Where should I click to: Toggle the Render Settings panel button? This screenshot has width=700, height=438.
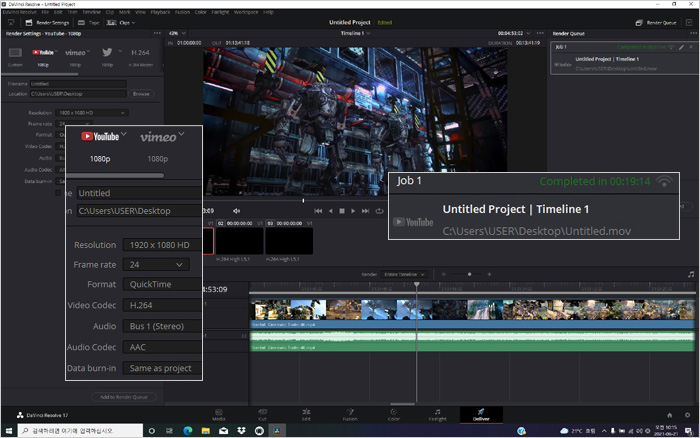pyautogui.click(x=47, y=22)
